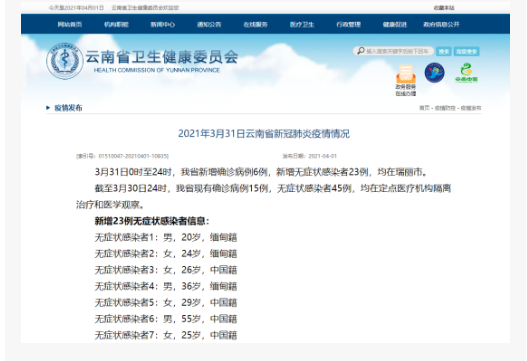Click the line 无症状感染者2：女，24岁
Screen dimensions: 527x361
point(166,254)
